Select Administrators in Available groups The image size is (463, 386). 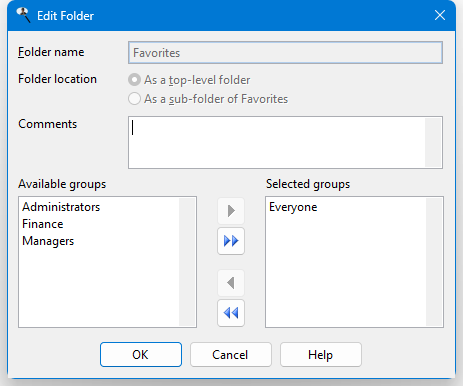[x=61, y=207]
